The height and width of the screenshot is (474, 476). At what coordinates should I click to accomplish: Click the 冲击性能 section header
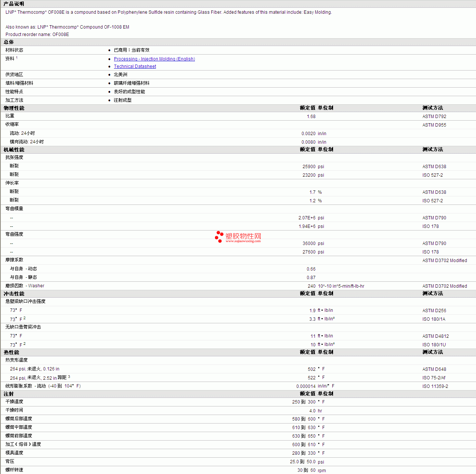[14, 294]
